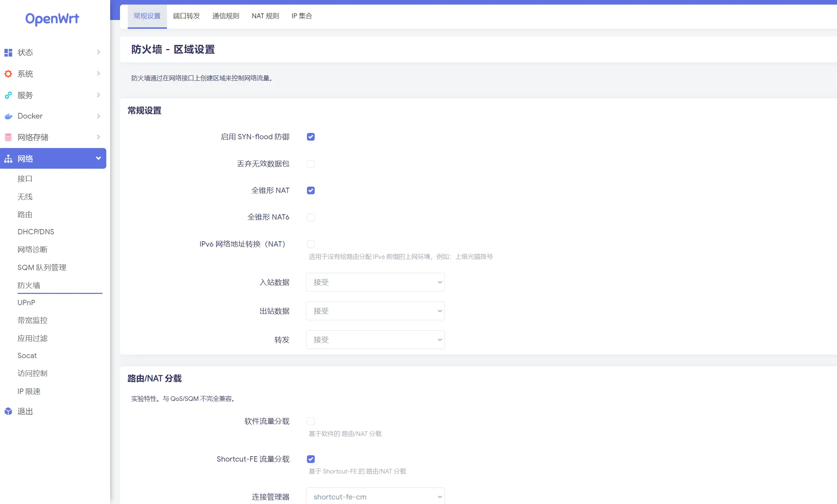Screen dimensions: 837x504
Task: Open the 入站数据 dropdown
Action: [375, 282]
